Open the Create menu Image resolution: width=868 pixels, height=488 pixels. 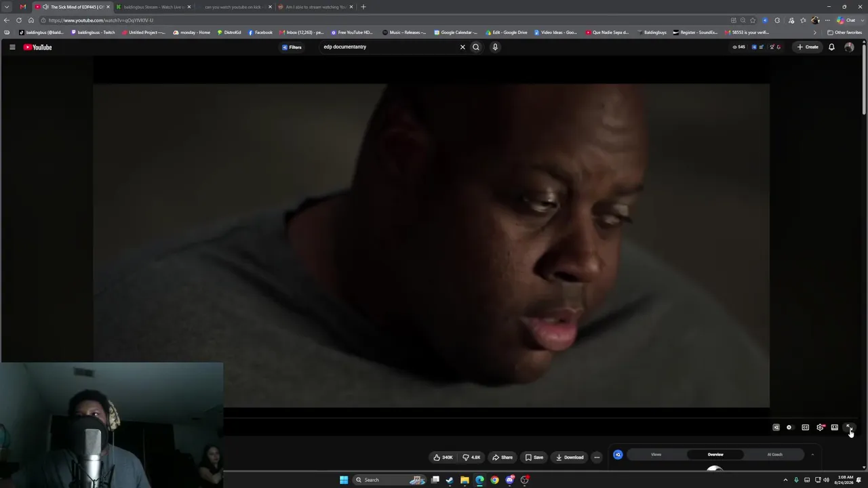(x=808, y=47)
